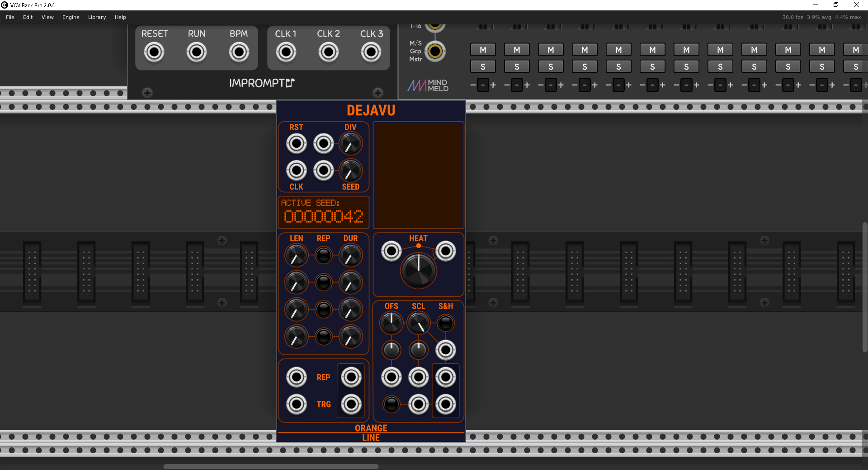The width and height of the screenshot is (868, 470).
Task: Toggle the fourth-row REP button on DEJAVU
Action: [324, 337]
